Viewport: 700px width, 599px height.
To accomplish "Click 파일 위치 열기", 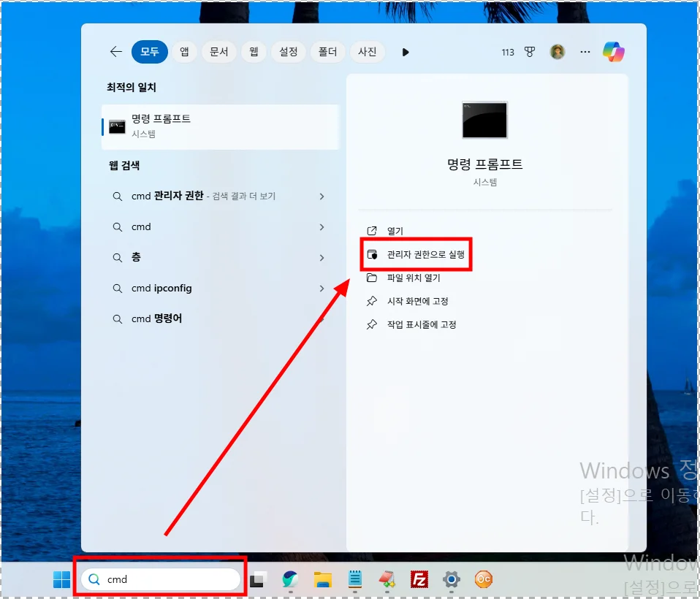I will pyautogui.click(x=413, y=278).
